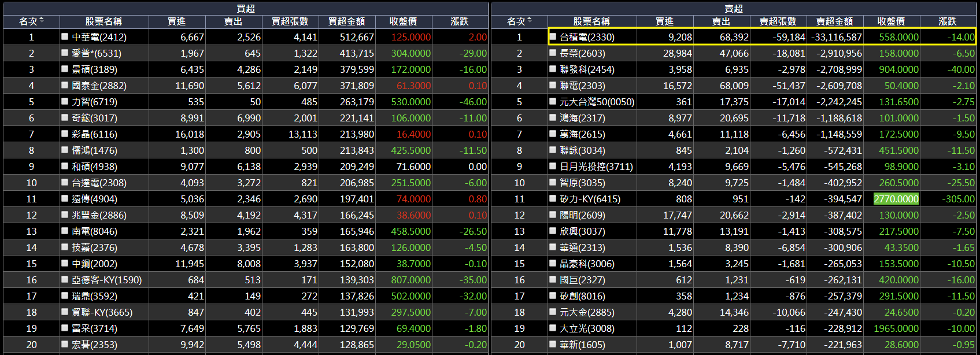
Task: Open stock 遠傳(4904)
Action: (94, 199)
